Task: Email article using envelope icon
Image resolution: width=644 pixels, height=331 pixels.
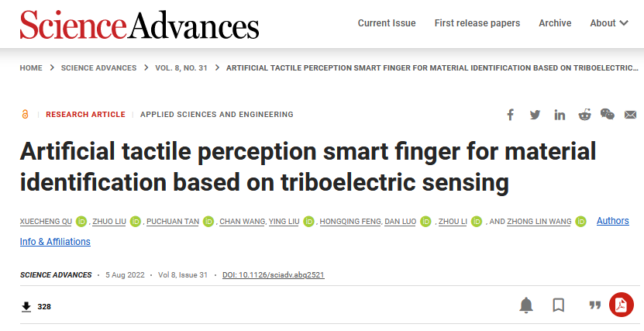Action: coord(631,115)
